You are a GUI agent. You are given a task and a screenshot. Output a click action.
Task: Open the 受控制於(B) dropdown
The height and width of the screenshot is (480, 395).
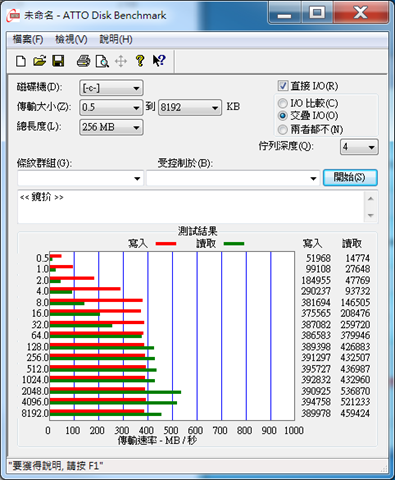click(x=233, y=178)
